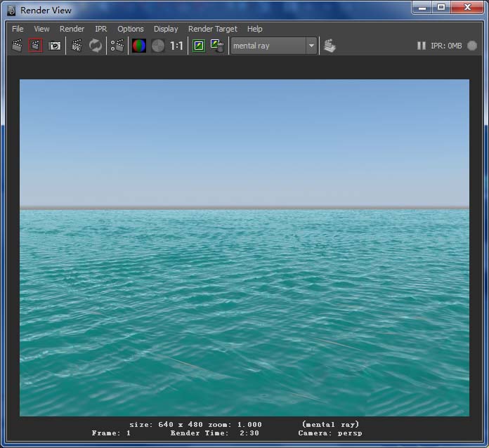Screen dimensions: 489x448
Task: Click the 'Camera: persp' status text
Action: coord(330,433)
